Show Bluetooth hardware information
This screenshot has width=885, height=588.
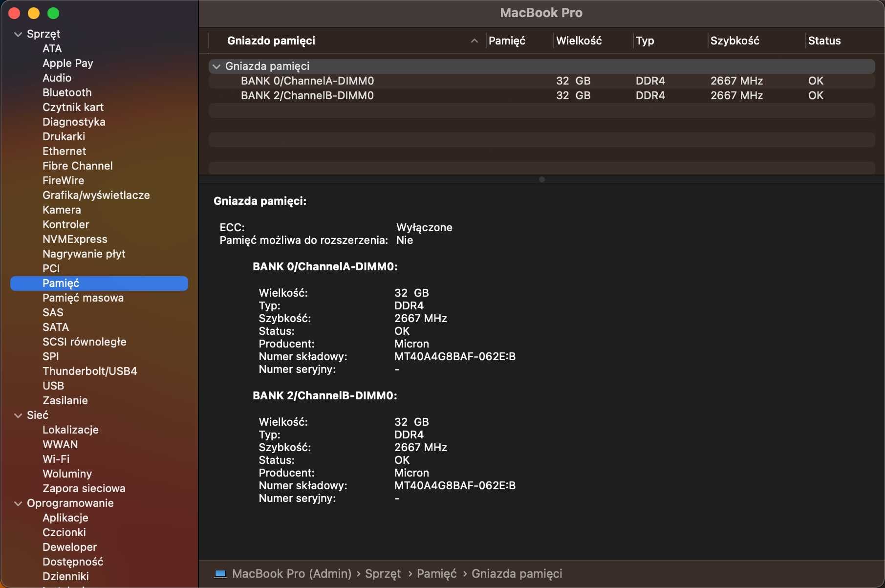click(x=67, y=93)
